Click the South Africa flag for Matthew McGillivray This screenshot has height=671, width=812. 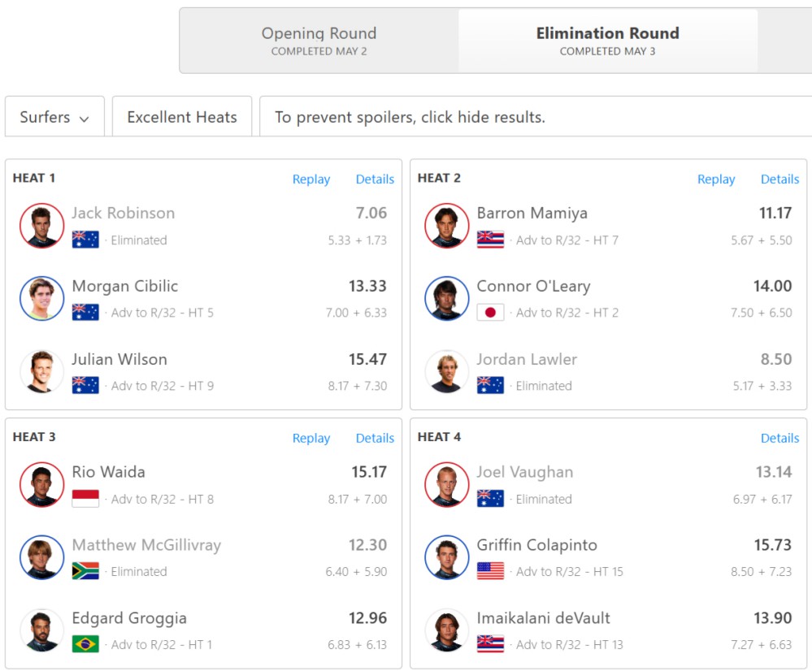click(85, 571)
